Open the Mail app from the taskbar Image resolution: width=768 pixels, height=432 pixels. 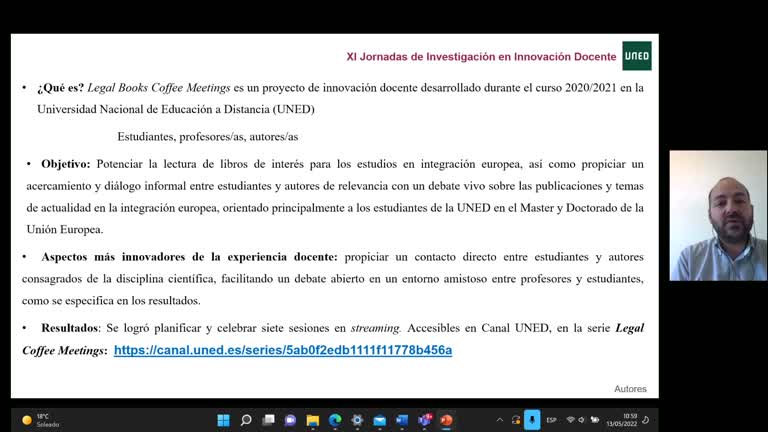(x=379, y=420)
